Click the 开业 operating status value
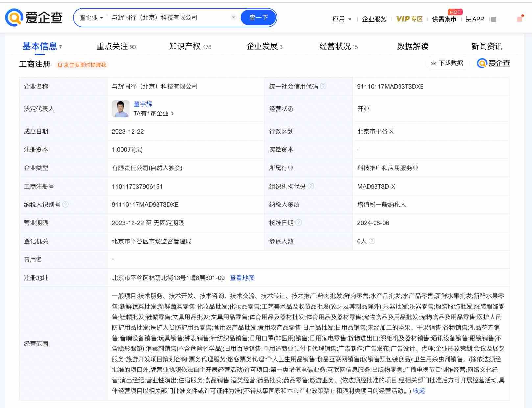Screen dimensions: 532x408 [363, 109]
